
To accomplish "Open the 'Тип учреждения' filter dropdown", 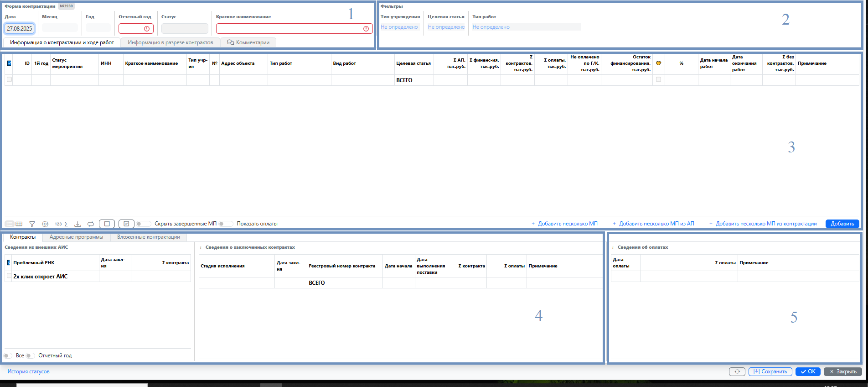I will pyautogui.click(x=399, y=27).
